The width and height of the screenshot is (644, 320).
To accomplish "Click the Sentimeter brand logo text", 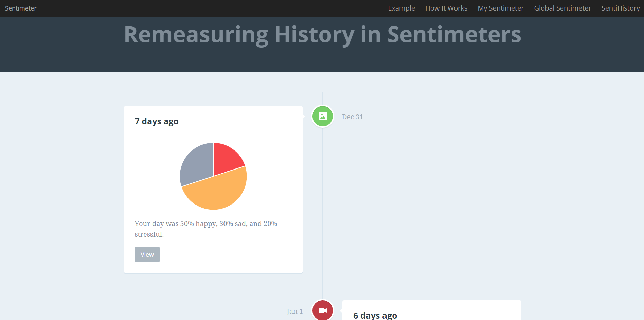I will [21, 8].
